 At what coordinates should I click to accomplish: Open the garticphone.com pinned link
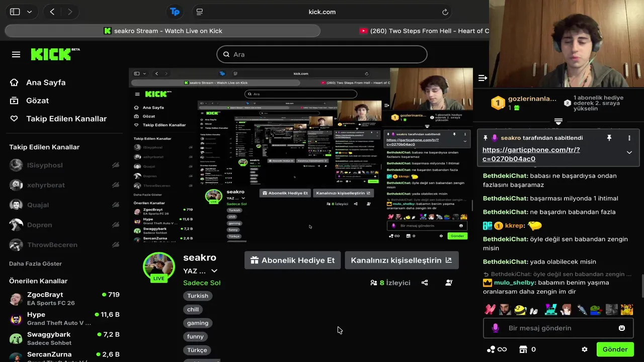click(x=531, y=154)
